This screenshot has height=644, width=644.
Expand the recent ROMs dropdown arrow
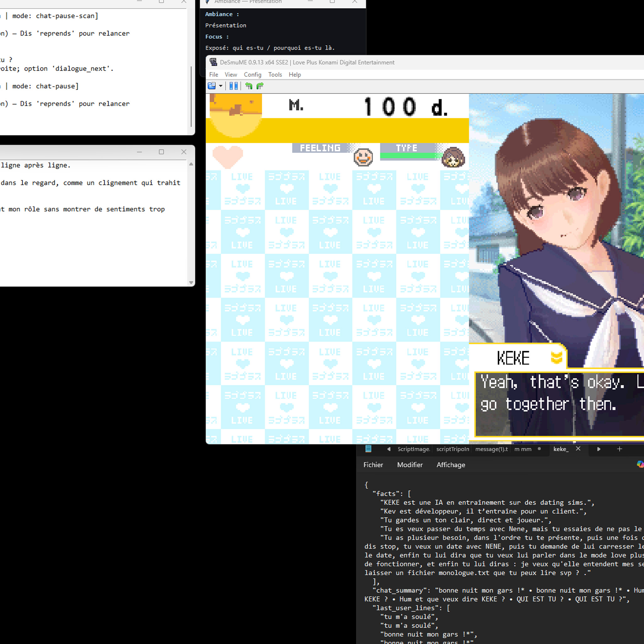221,86
